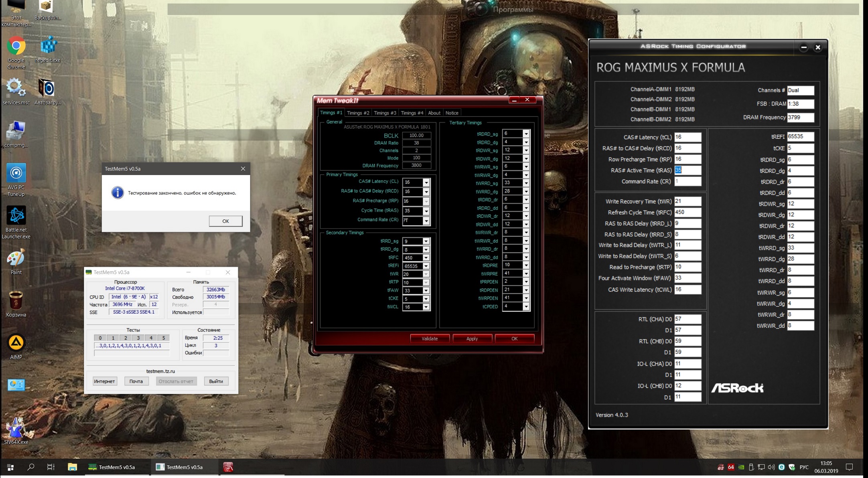Expand the CAS# Latency (CL) dropdown
Viewport: 868px width, 478px height.
[x=426, y=182]
